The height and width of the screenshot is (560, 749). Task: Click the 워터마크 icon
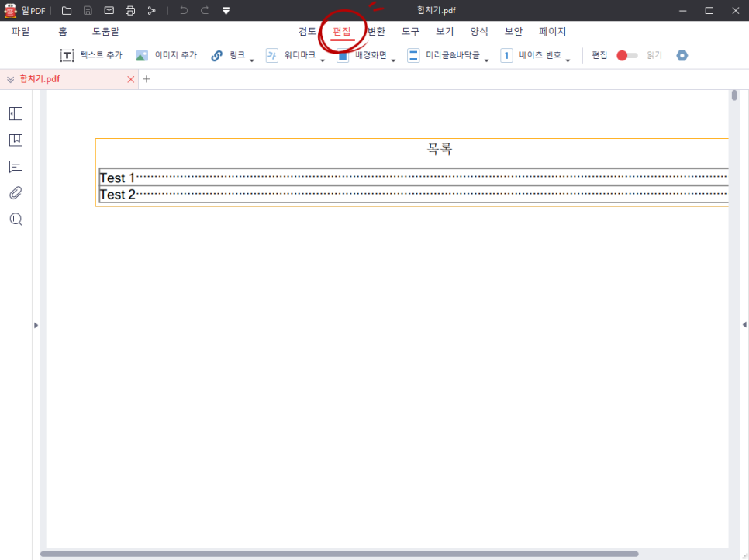click(272, 55)
